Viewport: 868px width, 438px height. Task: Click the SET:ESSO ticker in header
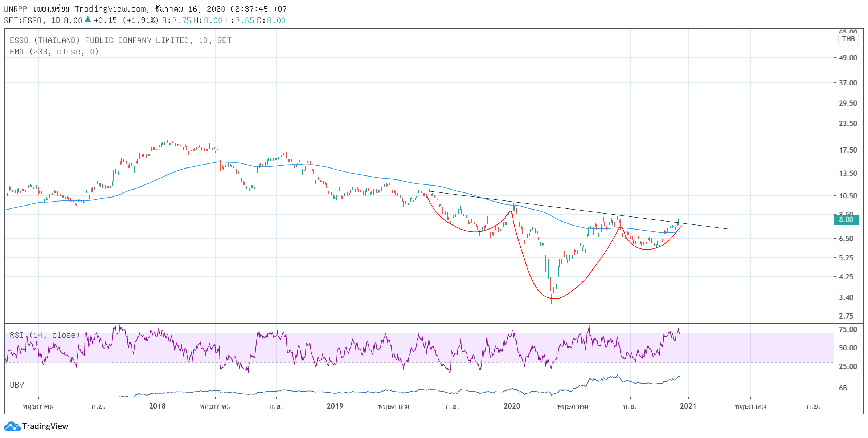point(23,20)
